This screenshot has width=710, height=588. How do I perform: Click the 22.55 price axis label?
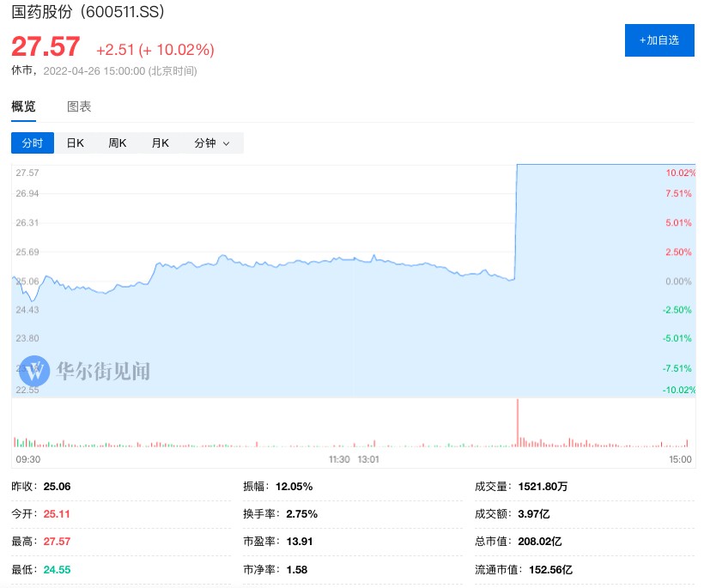(27, 390)
